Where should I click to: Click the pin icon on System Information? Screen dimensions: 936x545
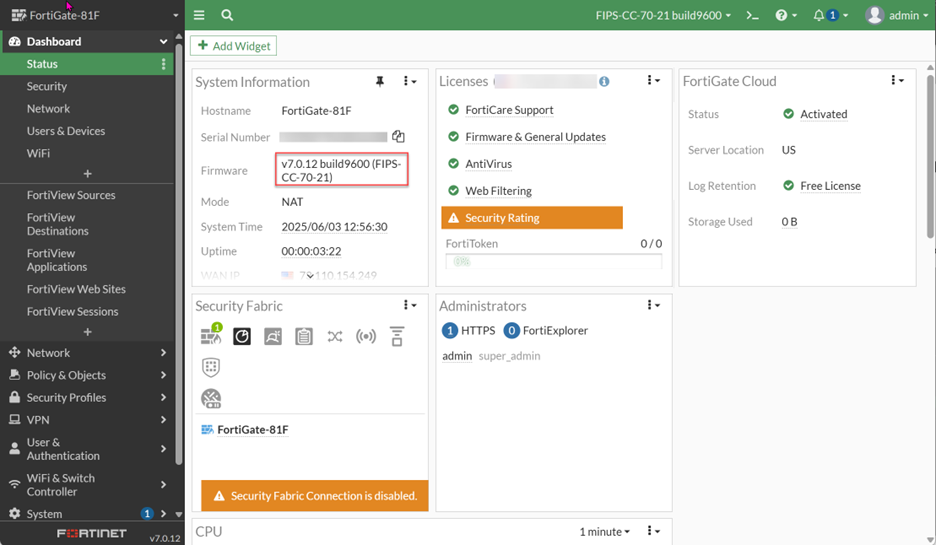click(x=379, y=82)
